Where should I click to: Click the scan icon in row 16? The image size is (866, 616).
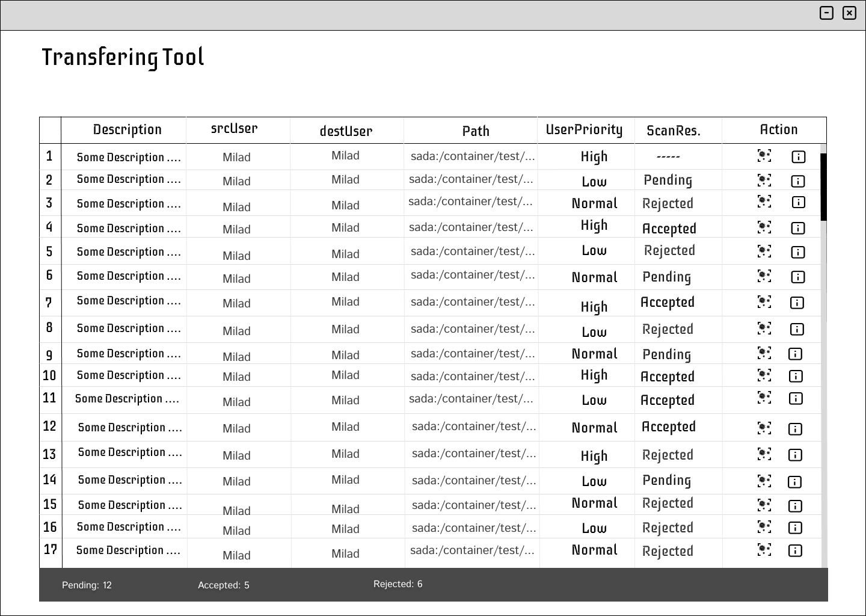764,528
